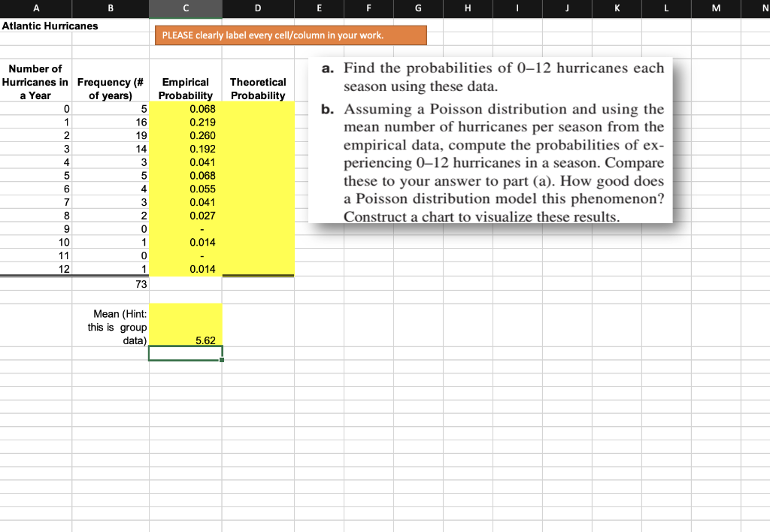Click the orange 'PLEASE clearly label' banner
770x532 pixels.
291,35
